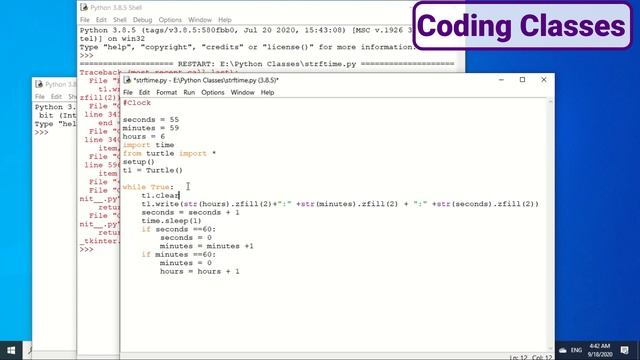This screenshot has width=640, height=360.
Task: Close the strftime.py editor window
Action: click(544, 80)
